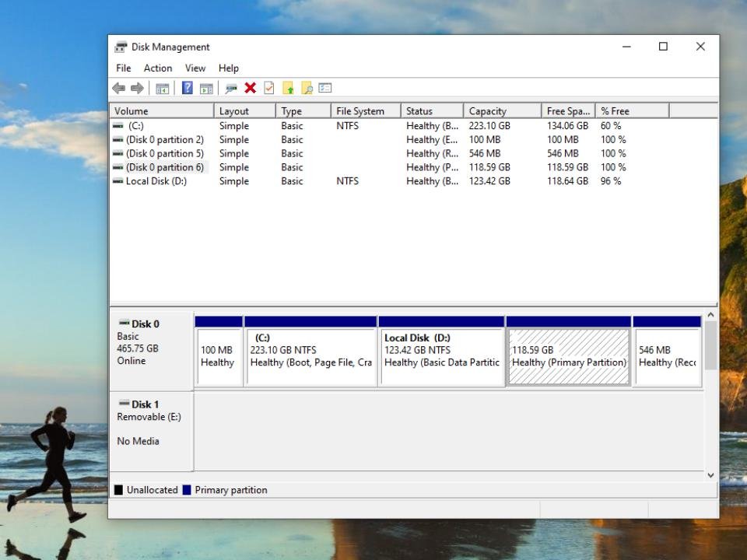Click the drive icon beside Local Disk (D:) row
The height and width of the screenshot is (560, 747).
click(117, 181)
